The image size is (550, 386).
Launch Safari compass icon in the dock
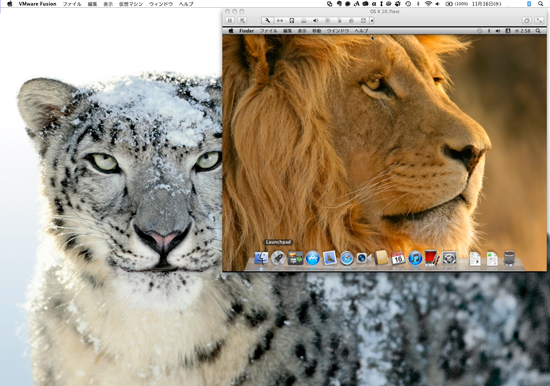(x=347, y=258)
